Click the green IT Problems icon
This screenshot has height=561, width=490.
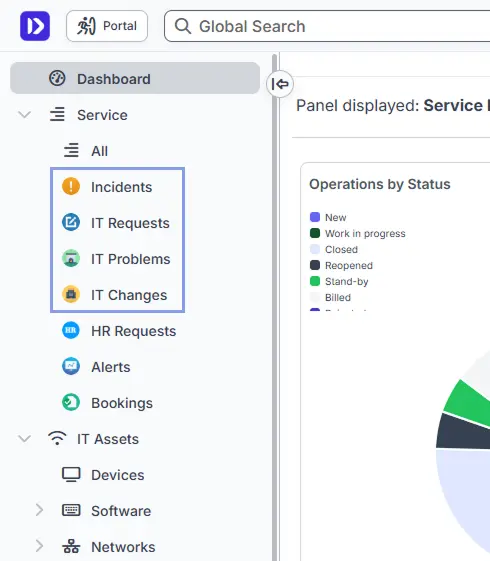coord(71,258)
